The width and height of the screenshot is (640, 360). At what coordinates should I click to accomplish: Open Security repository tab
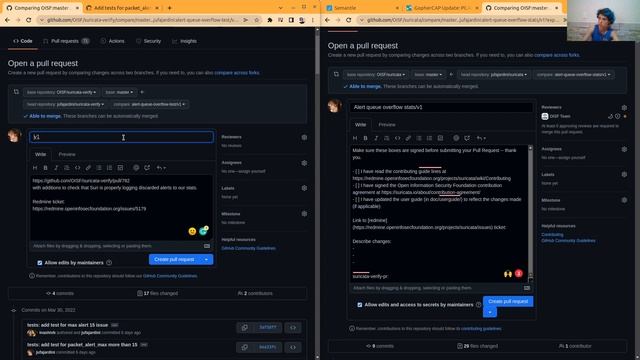(x=149, y=41)
